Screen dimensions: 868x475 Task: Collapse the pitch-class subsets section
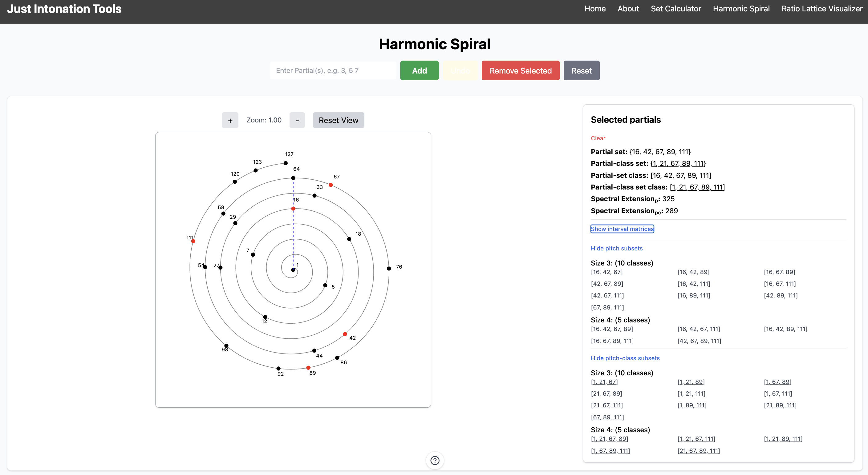click(x=625, y=358)
